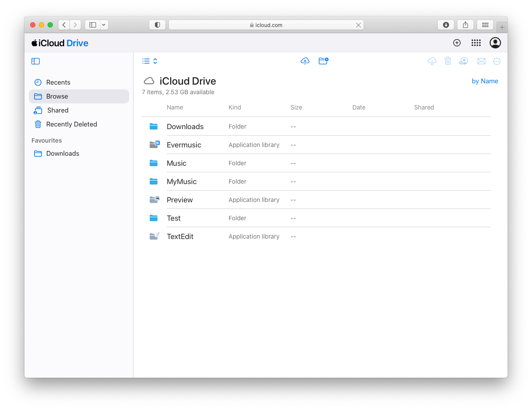Screen dimensions: 532x410
Task: Click the email sharing icon
Action: [481, 61]
